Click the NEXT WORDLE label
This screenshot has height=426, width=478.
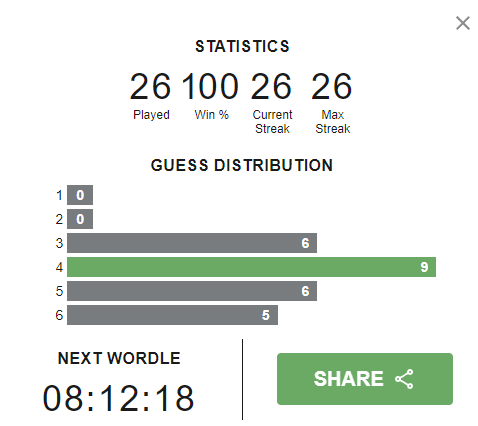(x=119, y=358)
